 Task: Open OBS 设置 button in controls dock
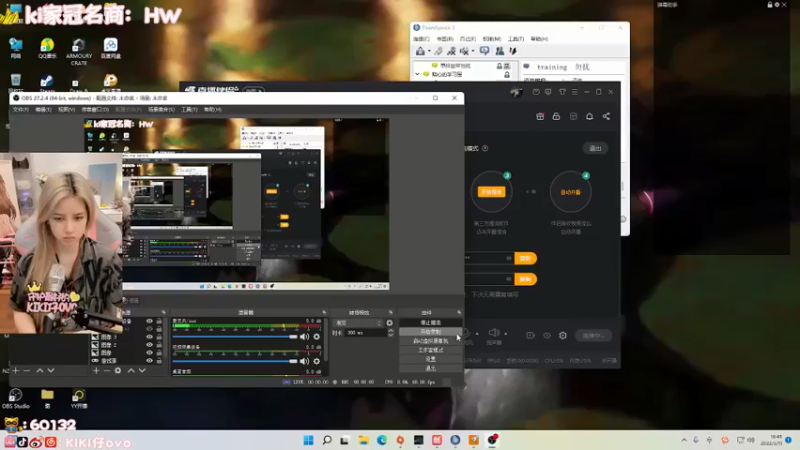pos(430,359)
